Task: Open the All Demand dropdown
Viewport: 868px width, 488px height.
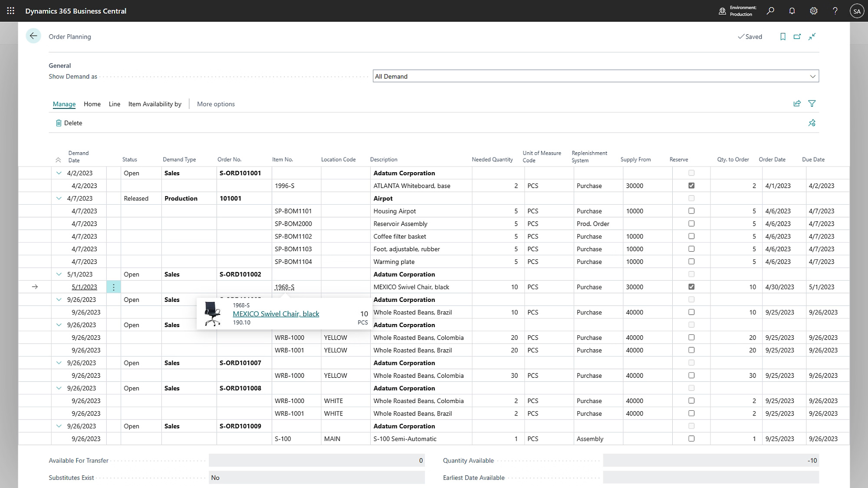Action: pyautogui.click(x=813, y=76)
